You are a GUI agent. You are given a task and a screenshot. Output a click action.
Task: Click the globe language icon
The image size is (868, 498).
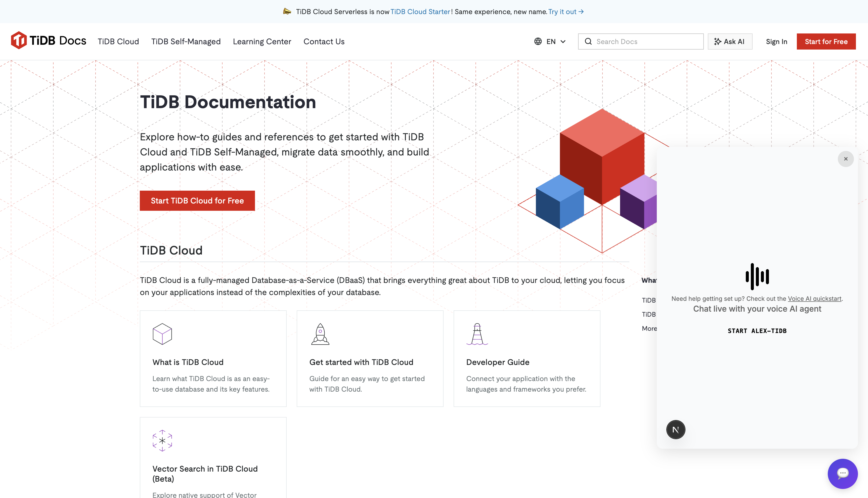pos(538,41)
